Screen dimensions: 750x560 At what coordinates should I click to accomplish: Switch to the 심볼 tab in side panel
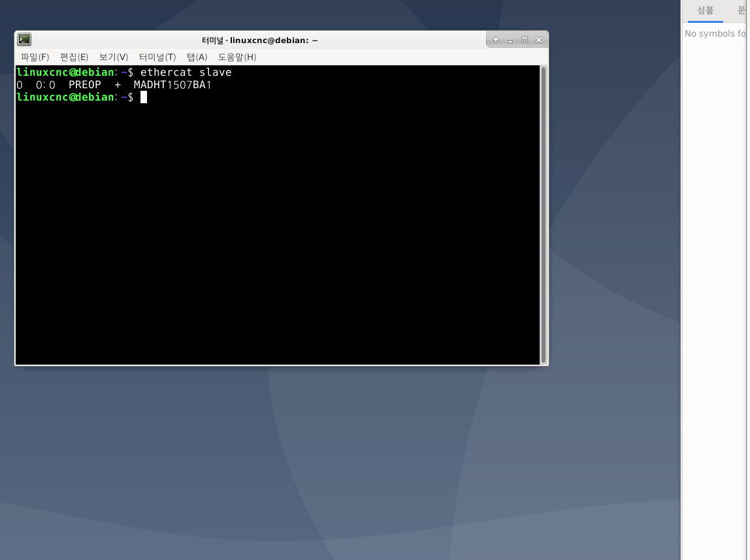coord(705,10)
